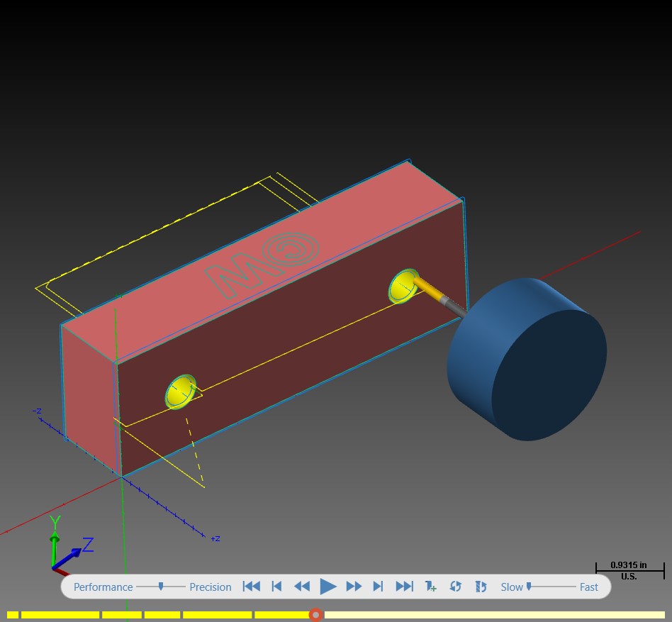Jump to the end of the simulation
This screenshot has width=672, height=622.
pyautogui.click(x=404, y=587)
